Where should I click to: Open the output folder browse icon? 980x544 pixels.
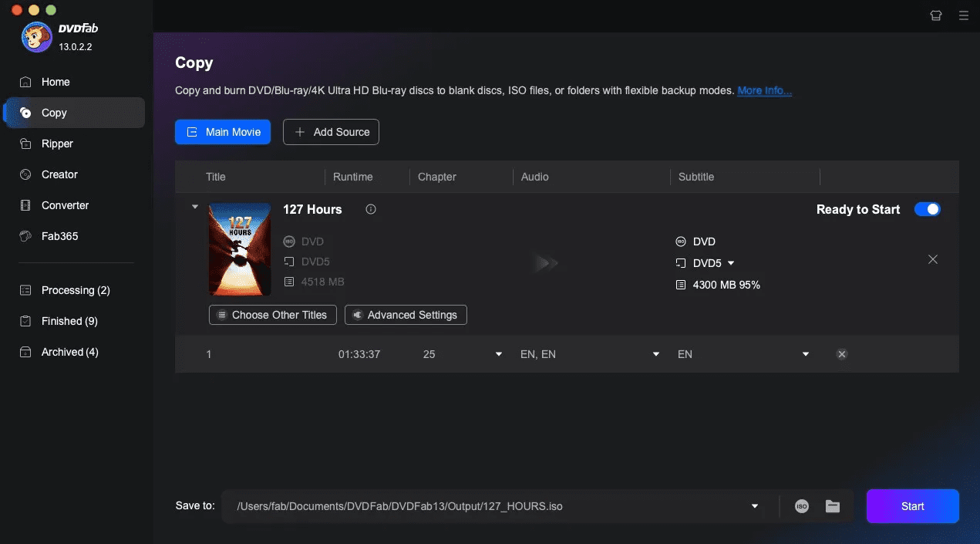coord(833,506)
